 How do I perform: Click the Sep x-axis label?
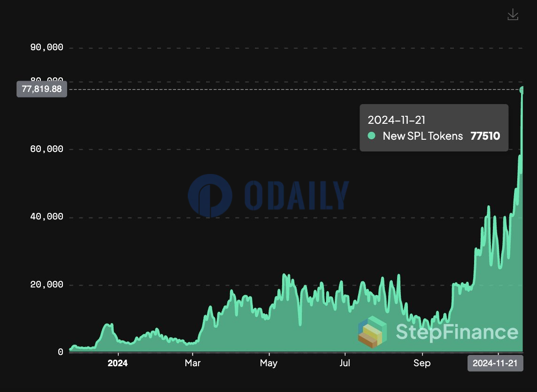422,363
